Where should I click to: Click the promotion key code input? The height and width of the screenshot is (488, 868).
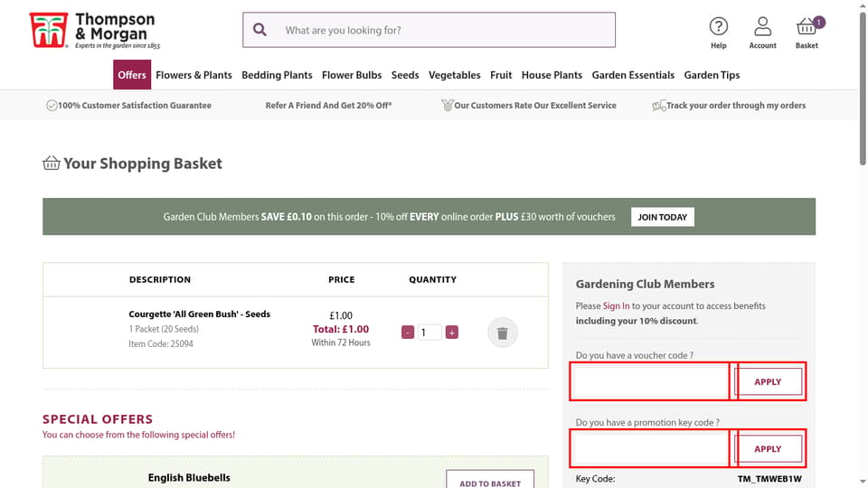tap(650, 449)
